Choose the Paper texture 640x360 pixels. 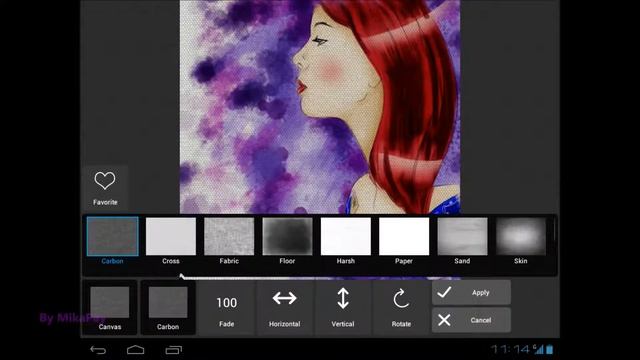tap(404, 237)
